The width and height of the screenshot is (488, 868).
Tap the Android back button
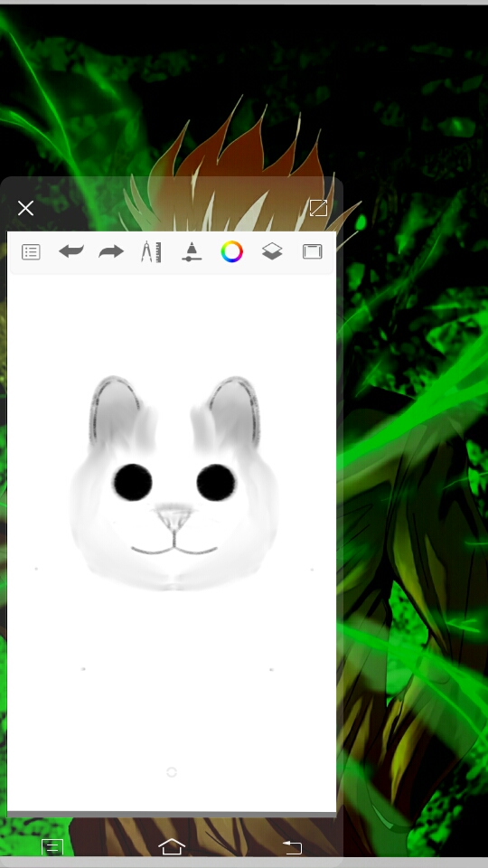[292, 847]
